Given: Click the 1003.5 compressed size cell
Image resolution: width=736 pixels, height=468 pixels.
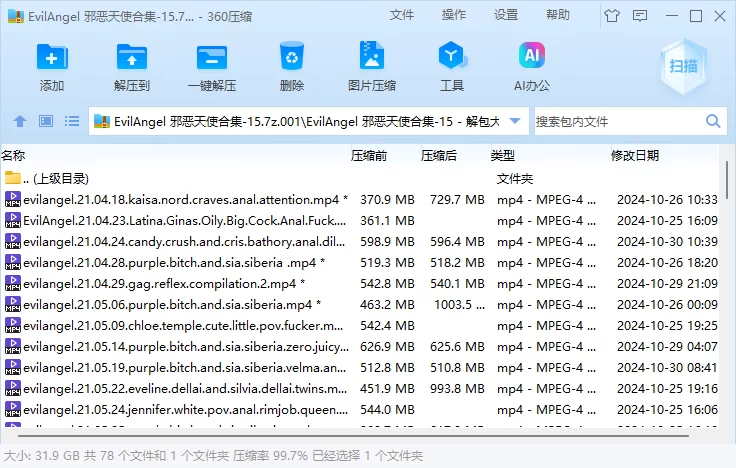Looking at the screenshot, I should (459, 305).
